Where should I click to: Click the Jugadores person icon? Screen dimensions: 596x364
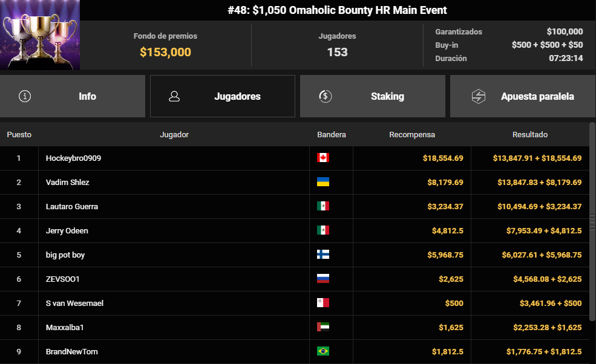[x=174, y=96]
